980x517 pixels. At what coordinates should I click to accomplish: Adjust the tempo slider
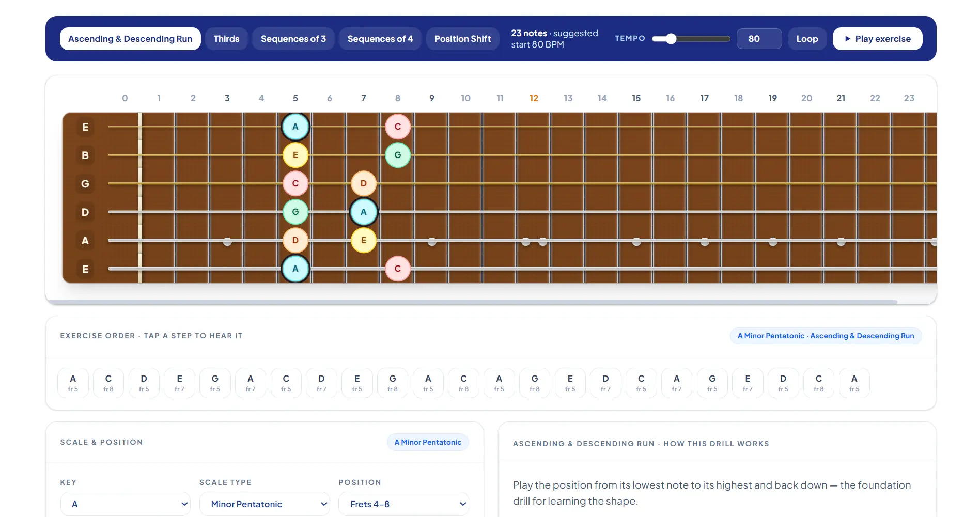coord(691,39)
